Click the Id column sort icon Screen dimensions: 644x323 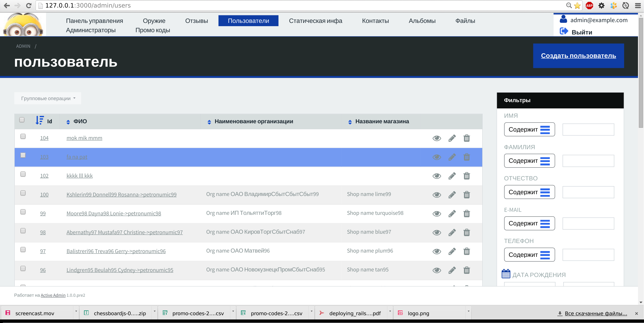tap(40, 120)
